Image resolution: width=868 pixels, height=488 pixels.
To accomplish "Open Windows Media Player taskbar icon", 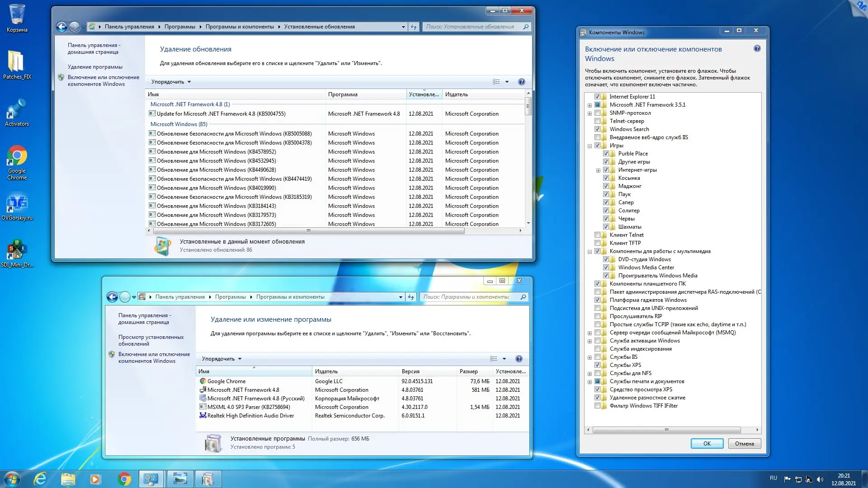I will pos(95,479).
